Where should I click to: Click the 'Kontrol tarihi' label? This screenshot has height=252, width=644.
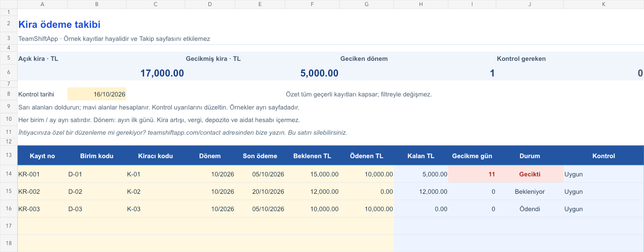click(x=36, y=94)
